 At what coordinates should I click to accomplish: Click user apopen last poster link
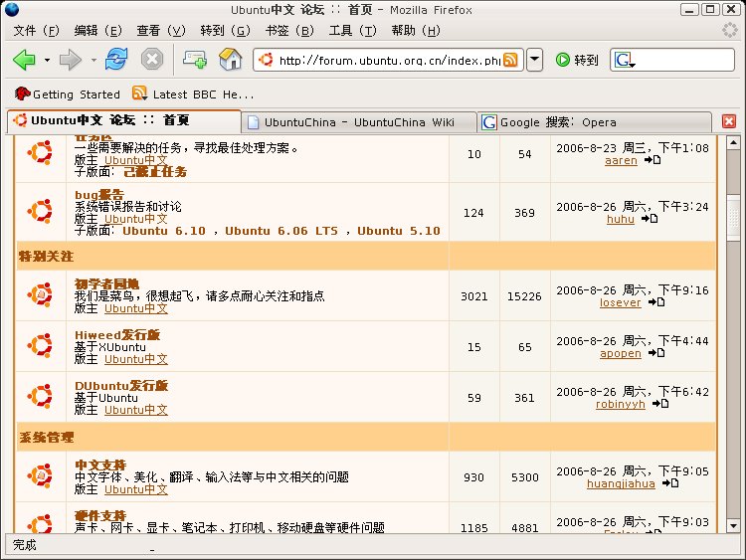coord(621,353)
